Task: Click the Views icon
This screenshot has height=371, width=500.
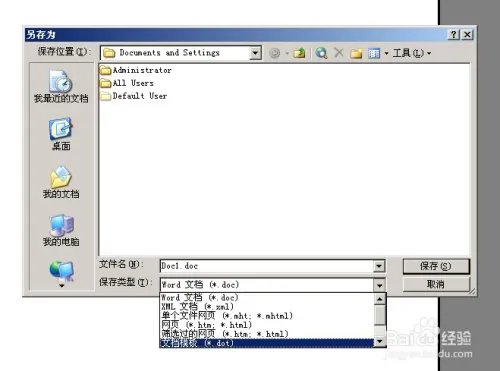Action: [374, 53]
